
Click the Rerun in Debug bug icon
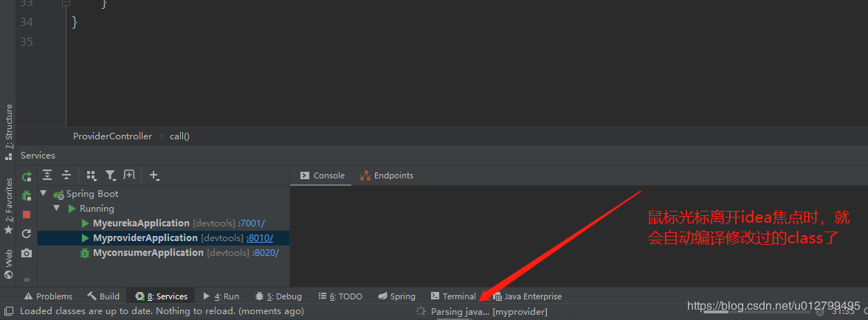27,195
